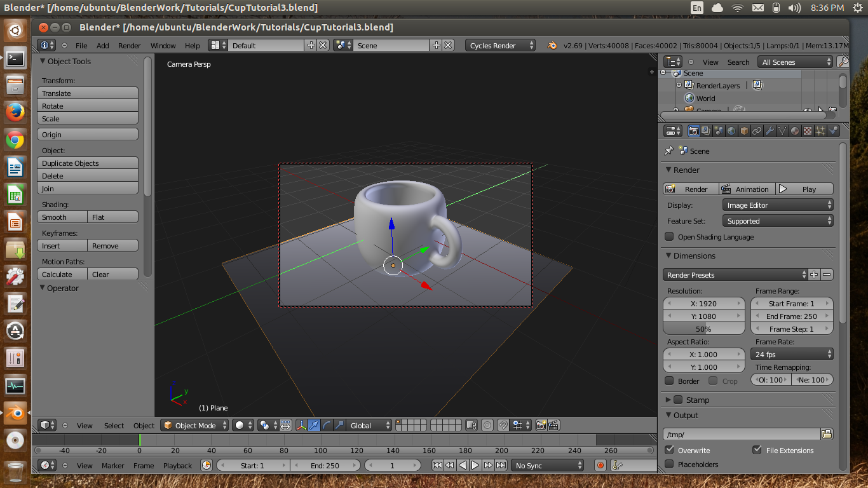Image resolution: width=868 pixels, height=488 pixels.
Task: Open the Object properties tab (cube icon)
Action: 744,131
